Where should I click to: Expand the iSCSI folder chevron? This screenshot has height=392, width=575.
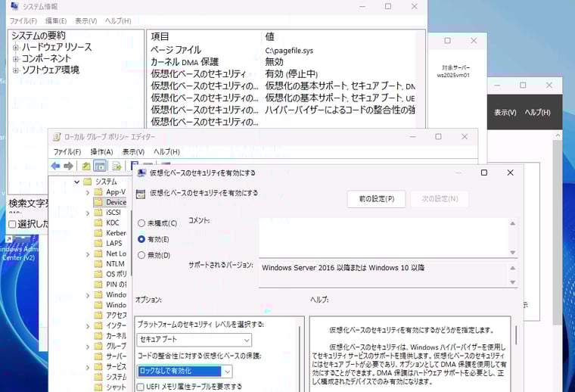pyautogui.click(x=88, y=213)
